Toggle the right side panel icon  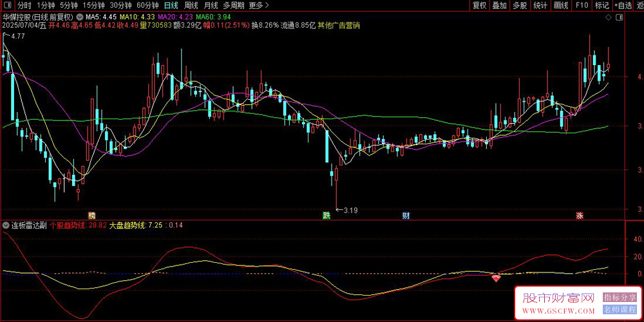[x=620, y=17]
